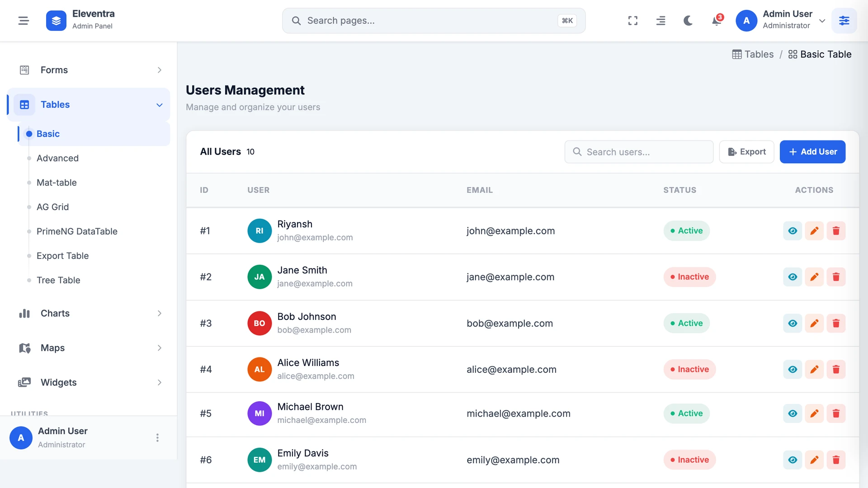Click sidebar footer Admin User avatar
This screenshot has height=488, width=868.
(x=21, y=438)
